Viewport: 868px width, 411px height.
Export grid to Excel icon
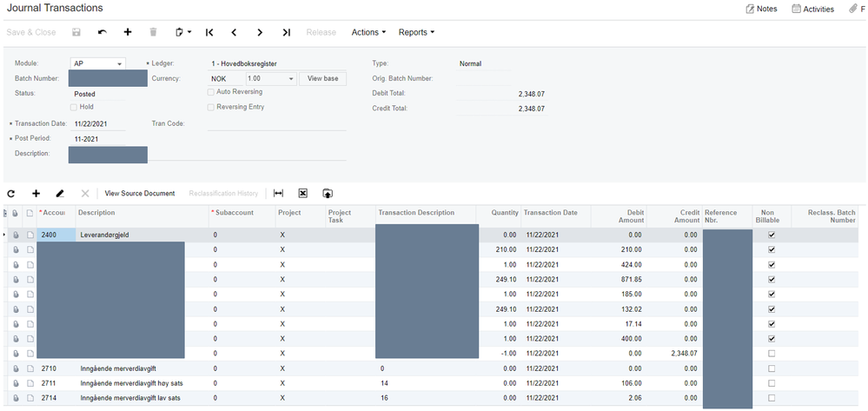(x=303, y=193)
